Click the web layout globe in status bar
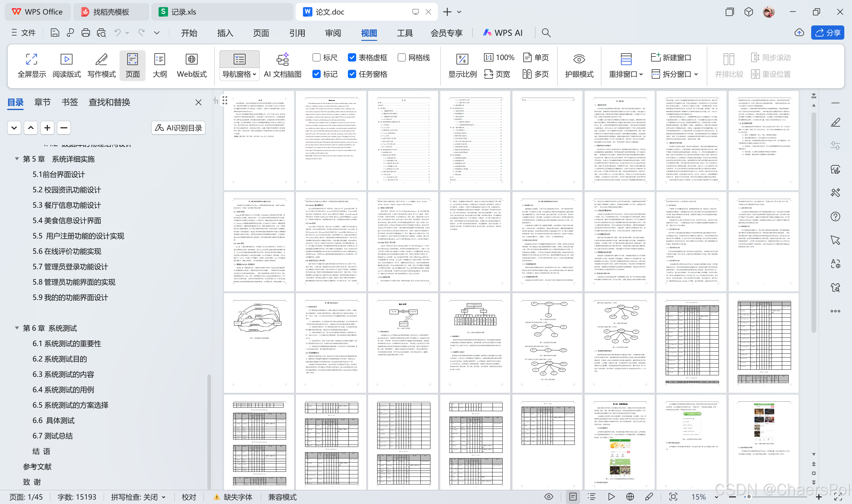The height and width of the screenshot is (504, 852). pyautogui.click(x=630, y=497)
